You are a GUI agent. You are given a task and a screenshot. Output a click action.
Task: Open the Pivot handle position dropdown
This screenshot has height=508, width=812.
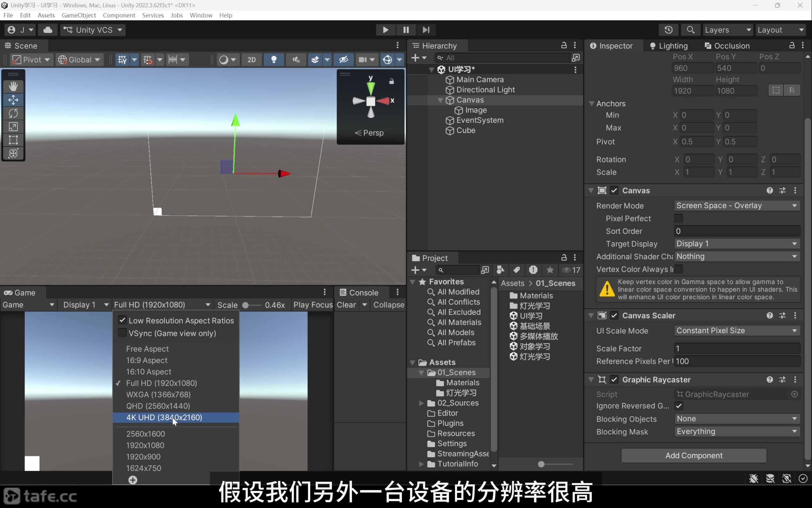coord(31,60)
